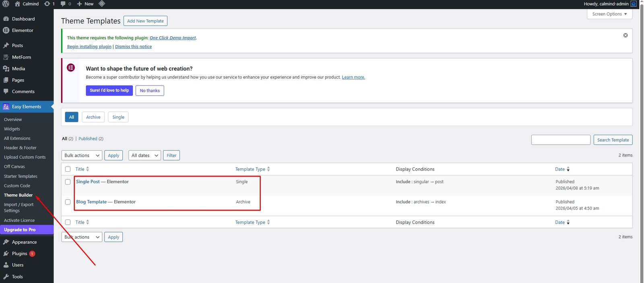Click the diamond icon in admin bar
Screen dimensions: 644x283
[x=102, y=4]
